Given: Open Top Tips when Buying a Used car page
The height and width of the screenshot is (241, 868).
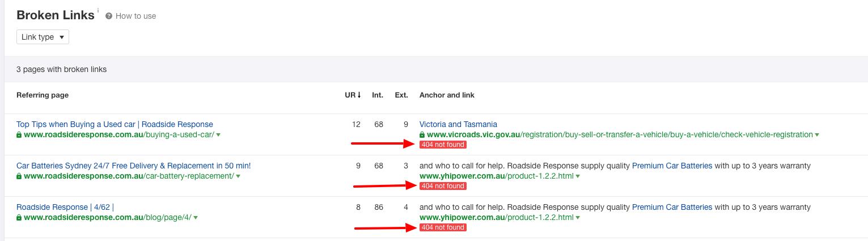Looking at the screenshot, I should click(115, 124).
